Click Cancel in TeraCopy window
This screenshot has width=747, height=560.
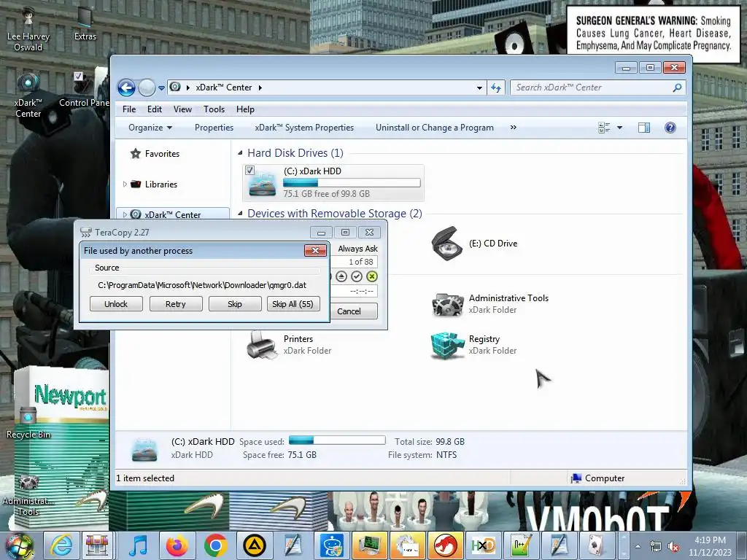pos(354,311)
